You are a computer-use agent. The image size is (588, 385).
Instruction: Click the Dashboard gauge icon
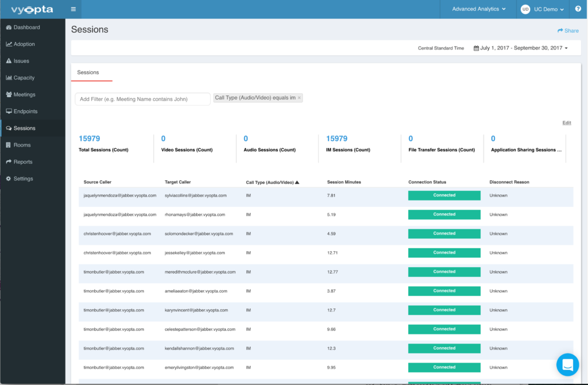pyautogui.click(x=9, y=28)
